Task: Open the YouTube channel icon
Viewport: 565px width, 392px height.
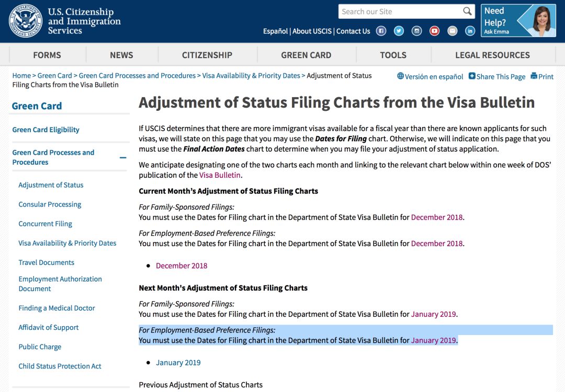Action: [434, 31]
